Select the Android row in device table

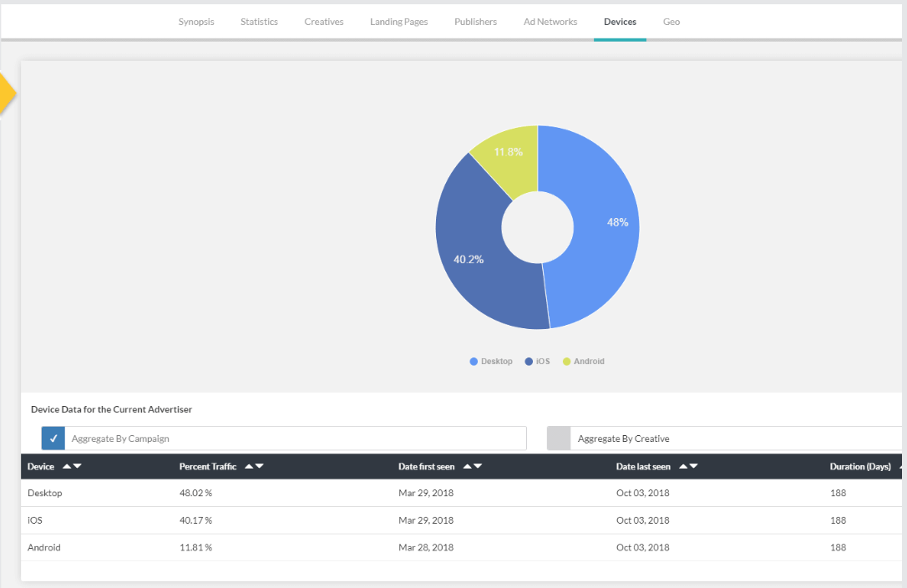44,548
